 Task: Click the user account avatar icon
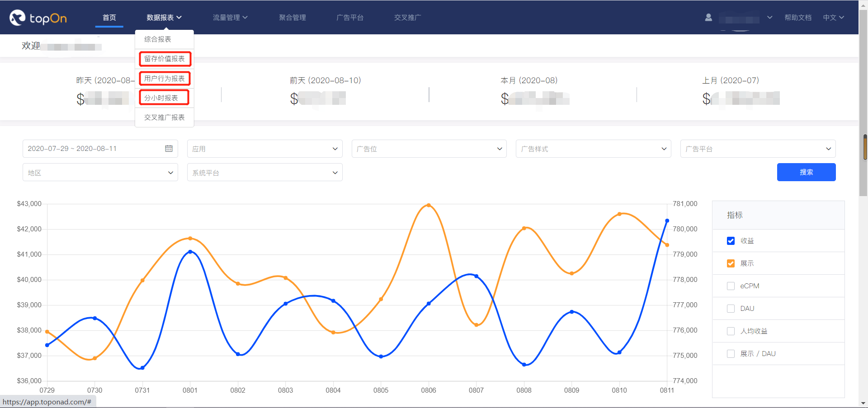click(708, 18)
